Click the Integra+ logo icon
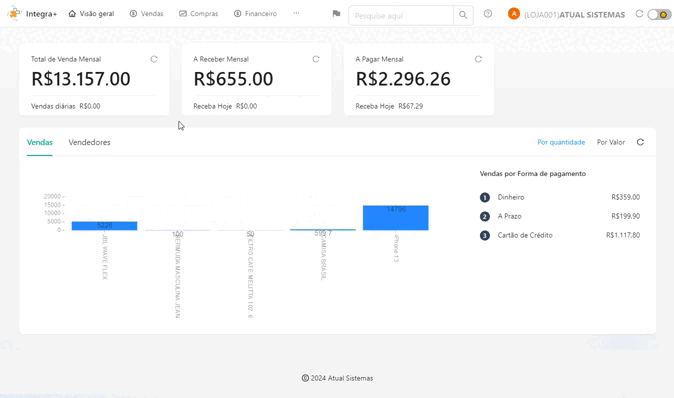This screenshot has width=674, height=398. click(14, 14)
